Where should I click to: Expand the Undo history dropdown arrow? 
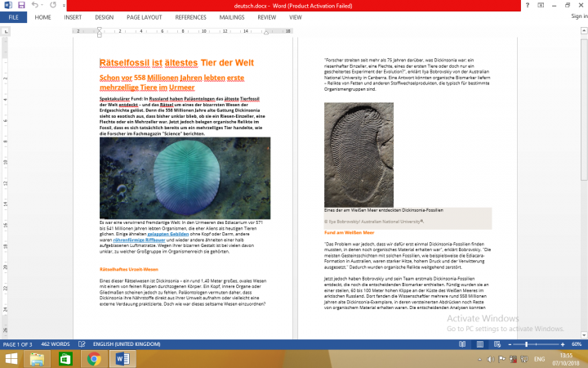point(42,5)
